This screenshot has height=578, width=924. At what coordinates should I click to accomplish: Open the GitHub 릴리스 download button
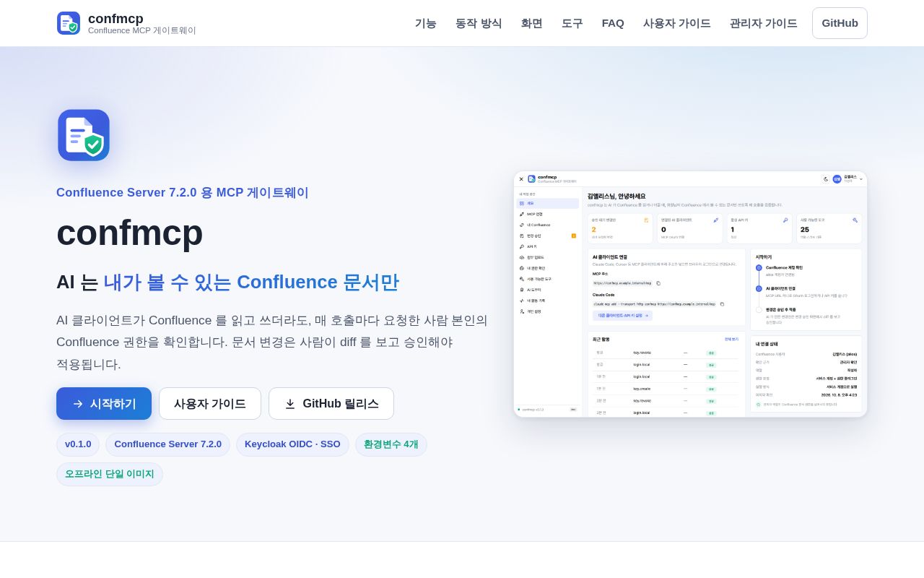(331, 404)
